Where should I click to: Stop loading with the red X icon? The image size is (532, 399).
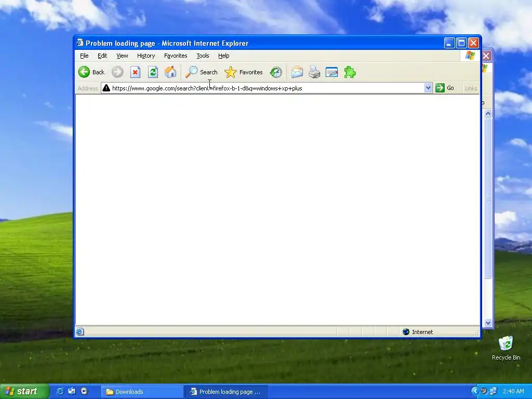(135, 72)
